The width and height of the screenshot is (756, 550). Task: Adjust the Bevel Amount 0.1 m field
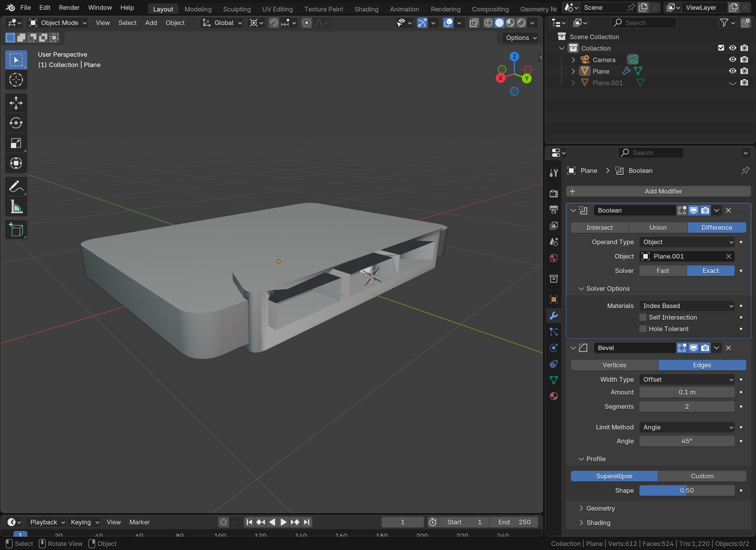687,392
